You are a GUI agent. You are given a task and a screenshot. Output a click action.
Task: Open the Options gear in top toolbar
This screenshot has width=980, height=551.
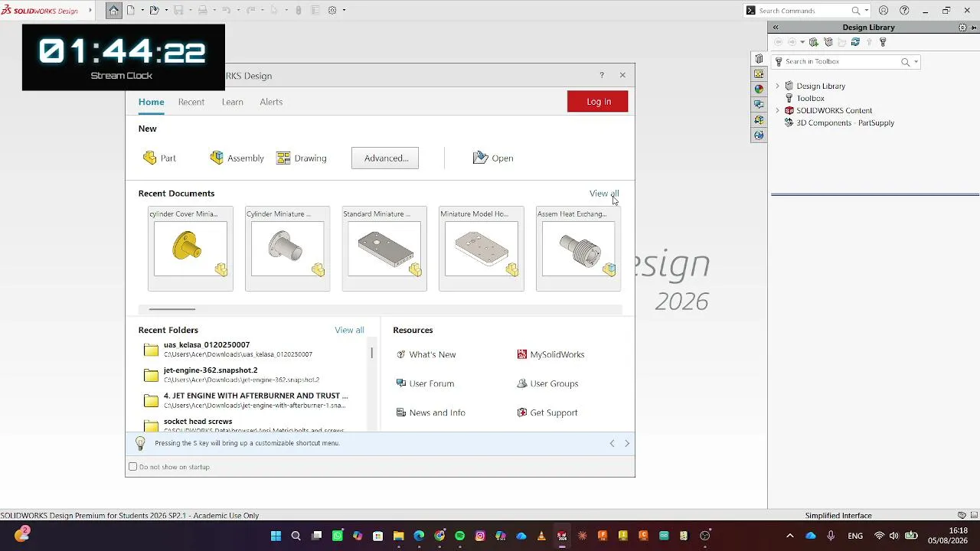(x=332, y=10)
